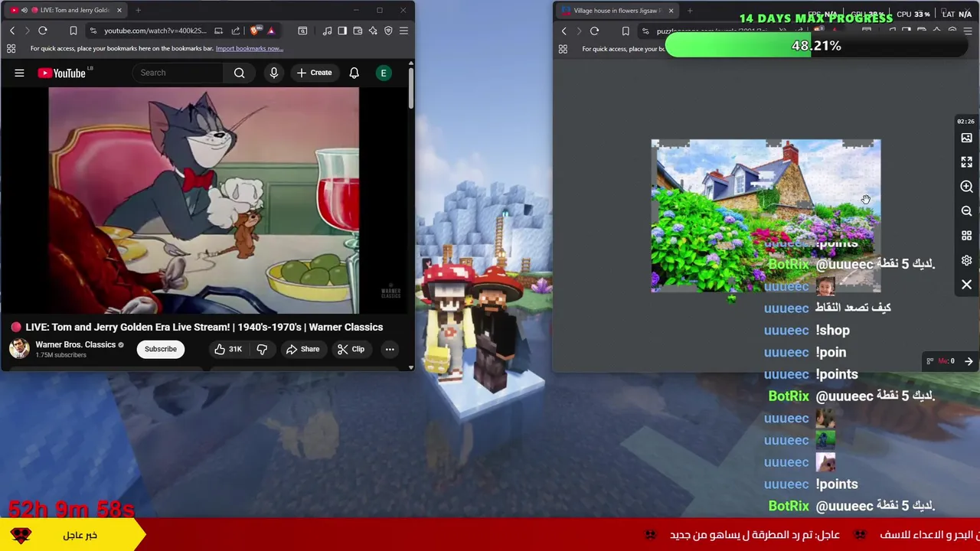Bookmark the puzzle page in toolbar
This screenshot has width=980, height=551.
click(626, 31)
